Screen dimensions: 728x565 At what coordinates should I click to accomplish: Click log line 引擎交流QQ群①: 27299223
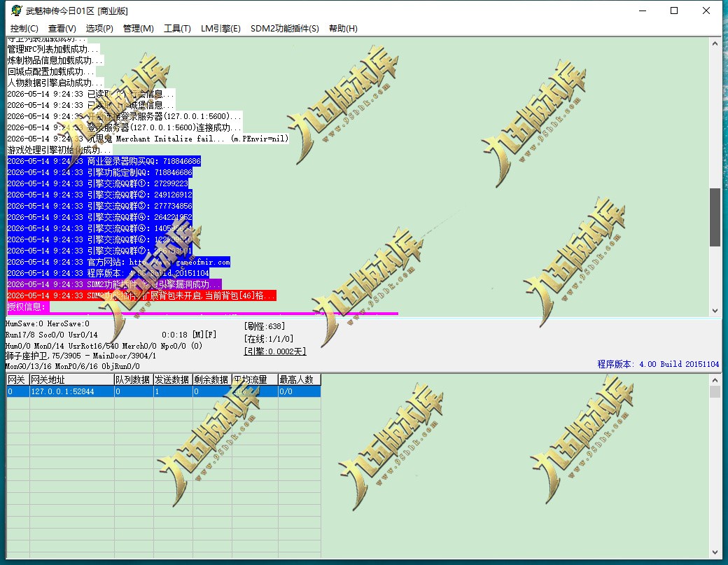(98, 183)
